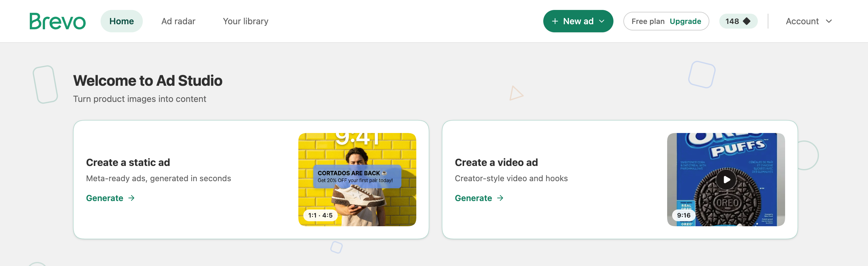Open the Account menu
This screenshot has width=868, height=266.
[x=809, y=21]
